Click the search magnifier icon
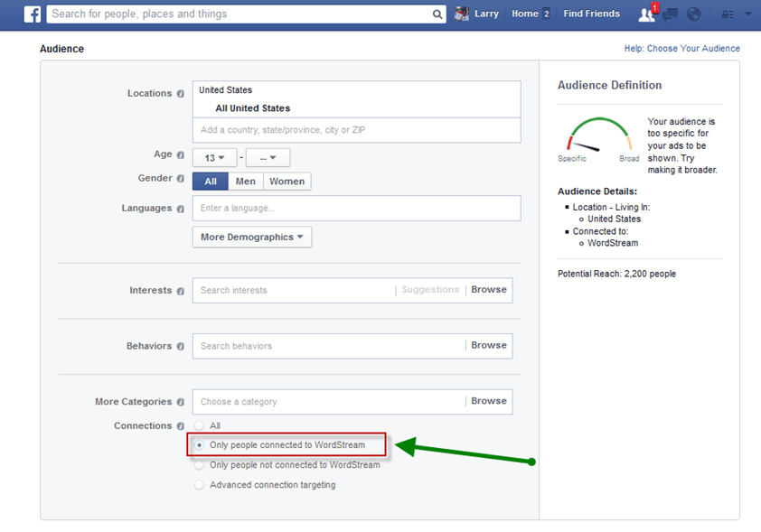 point(437,14)
